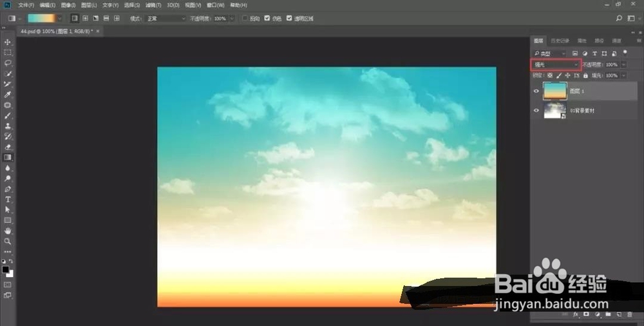Image resolution: width=644 pixels, height=326 pixels.
Task: Select the Gradient tool in toolbox
Action: [8, 157]
